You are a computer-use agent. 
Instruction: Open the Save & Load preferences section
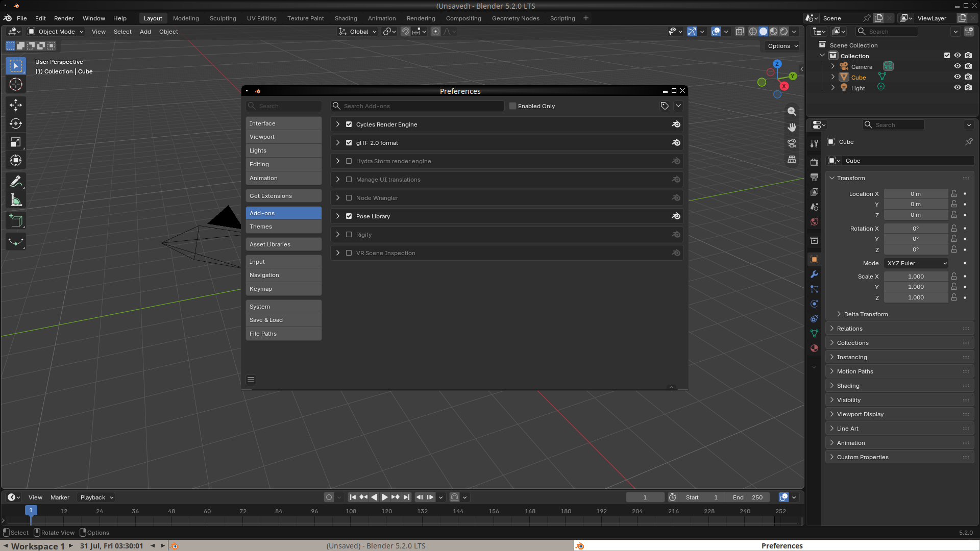[x=284, y=320]
